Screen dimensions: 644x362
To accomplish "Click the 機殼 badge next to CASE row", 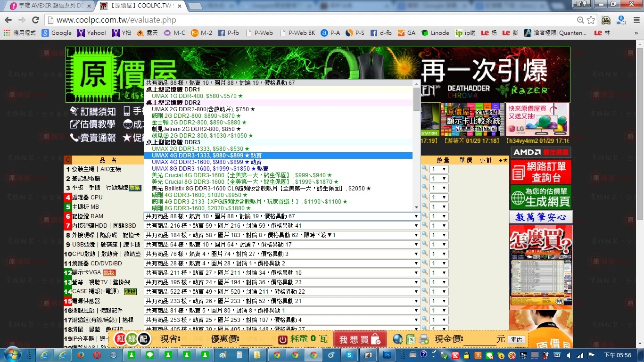I will pyautogui.click(x=130, y=292).
